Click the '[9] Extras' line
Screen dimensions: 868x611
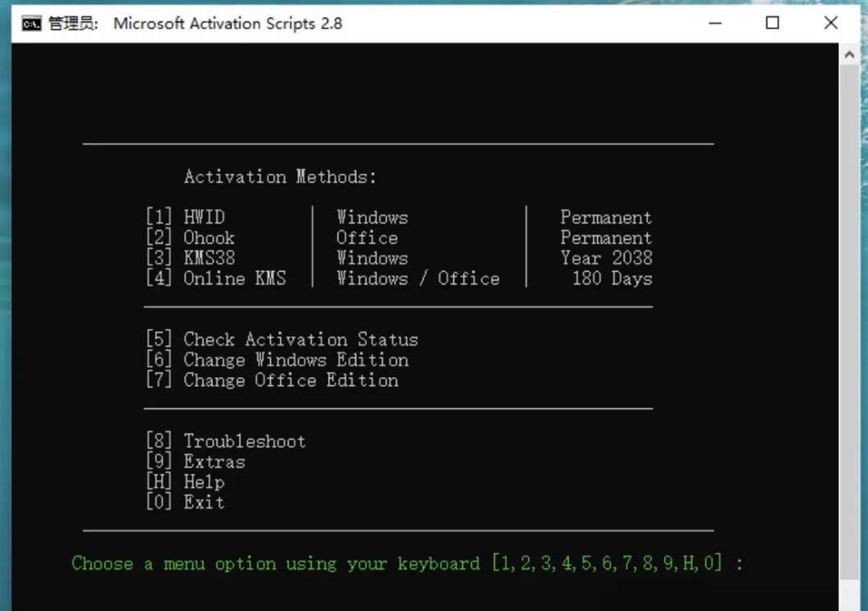point(194,461)
